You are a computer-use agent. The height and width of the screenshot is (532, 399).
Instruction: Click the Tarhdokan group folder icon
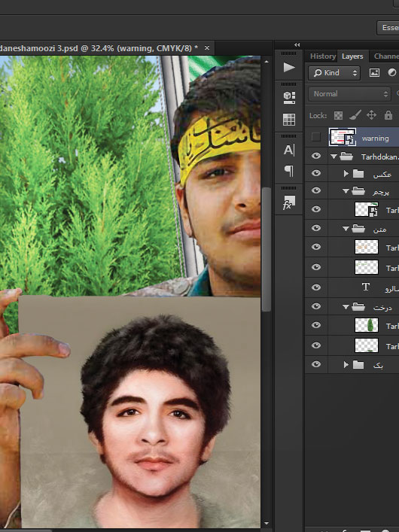(x=346, y=157)
